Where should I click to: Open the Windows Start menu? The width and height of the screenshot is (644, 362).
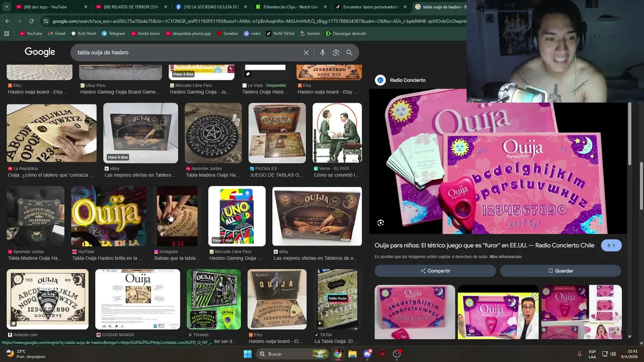248,354
